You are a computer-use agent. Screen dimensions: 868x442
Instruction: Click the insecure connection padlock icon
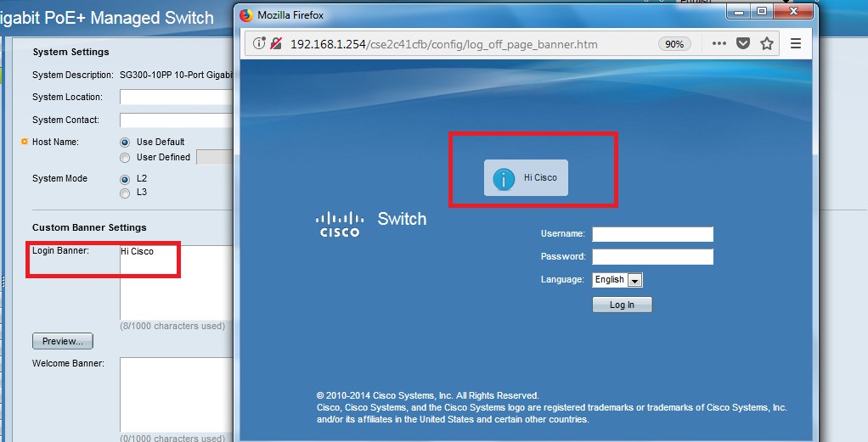pos(276,43)
